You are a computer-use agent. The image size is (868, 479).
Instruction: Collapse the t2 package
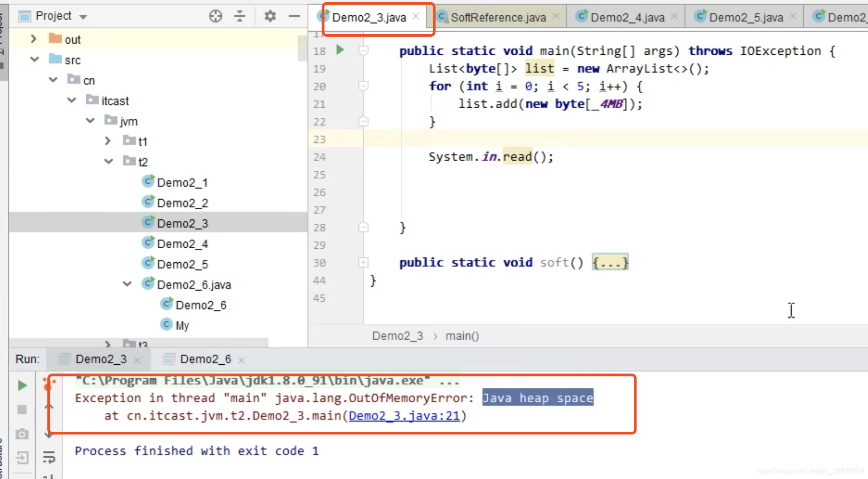109,161
